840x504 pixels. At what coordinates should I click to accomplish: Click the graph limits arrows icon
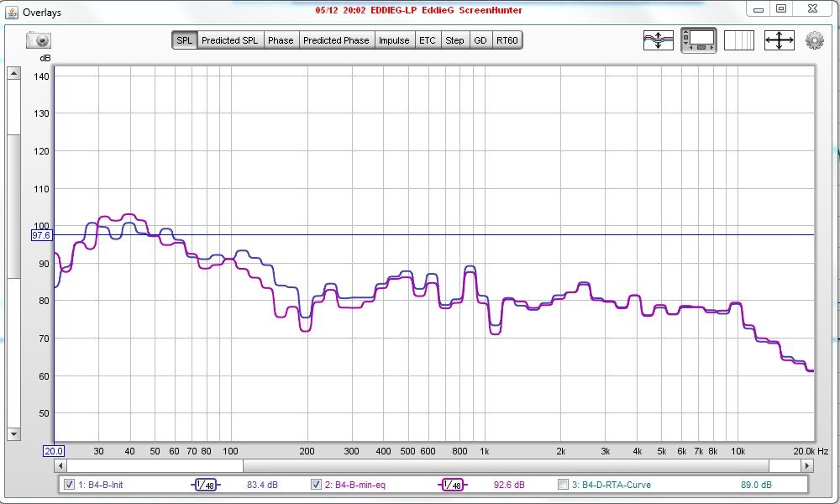pyautogui.click(x=779, y=40)
